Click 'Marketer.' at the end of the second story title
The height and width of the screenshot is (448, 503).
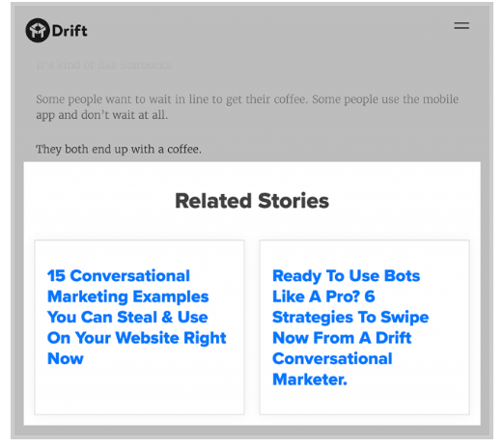click(310, 379)
